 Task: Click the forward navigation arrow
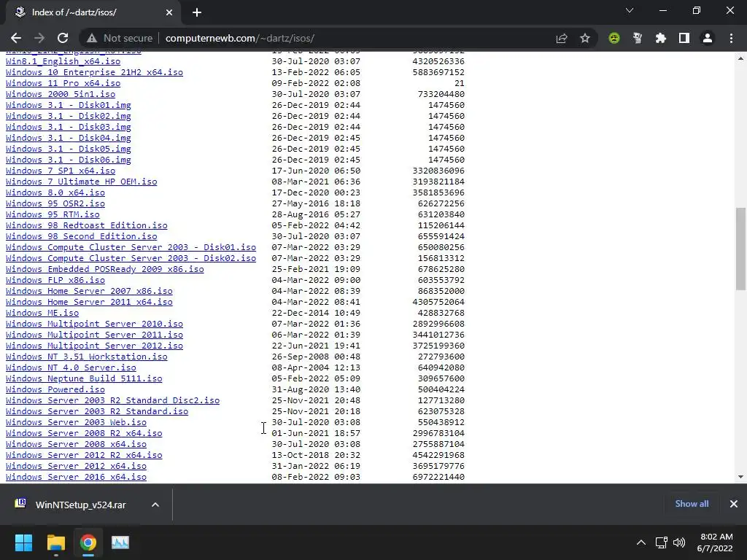point(39,38)
